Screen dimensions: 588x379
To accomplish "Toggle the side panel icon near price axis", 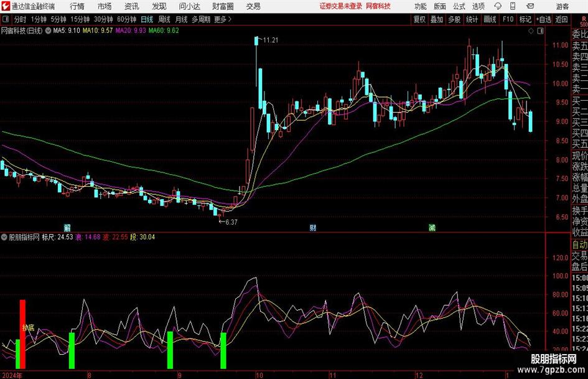I will coord(540,31).
